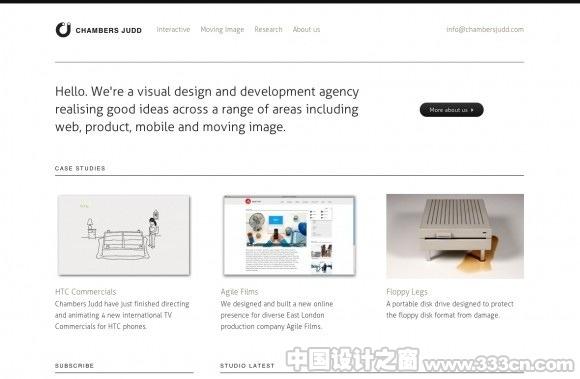Click the SUBSCRIBE section heading
Viewport: 580px width, 379px height.
(x=74, y=366)
